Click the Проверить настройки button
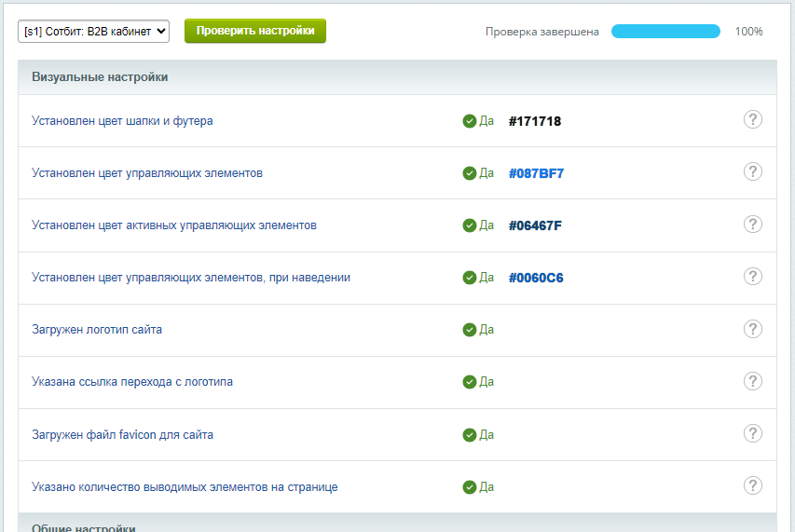 (x=255, y=31)
